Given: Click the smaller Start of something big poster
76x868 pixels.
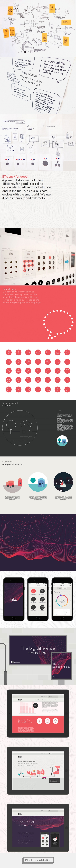Looking at the screenshot, I should pos(61,666).
